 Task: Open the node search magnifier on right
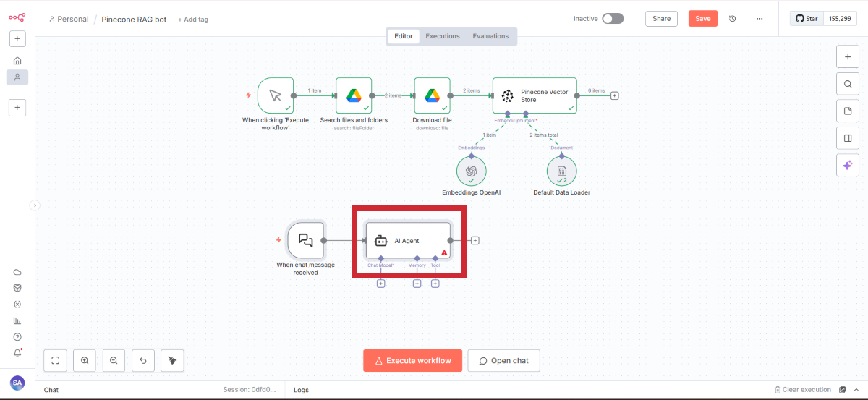[x=847, y=83]
